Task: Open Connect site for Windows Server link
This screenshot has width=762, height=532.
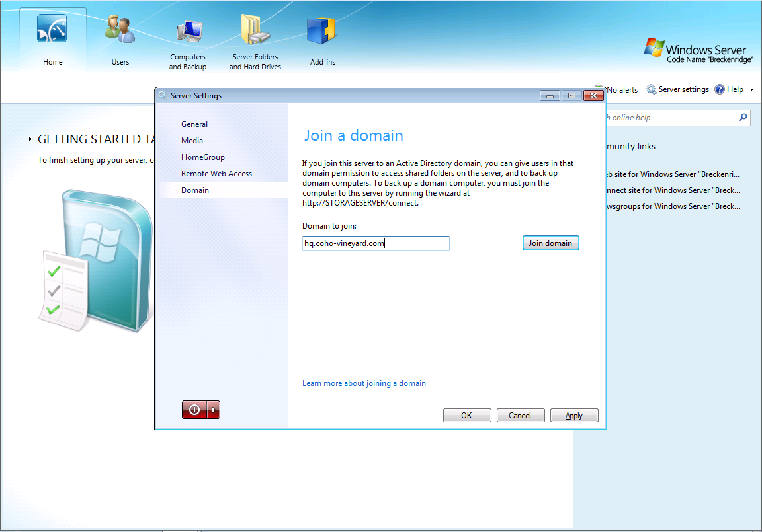Action: point(673,190)
